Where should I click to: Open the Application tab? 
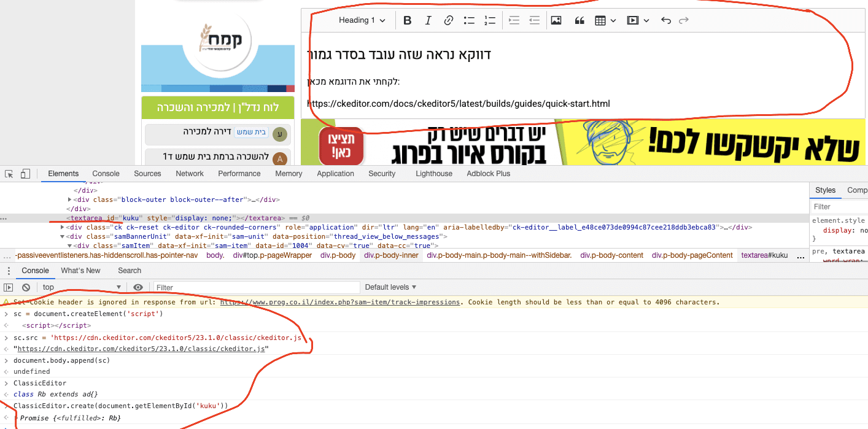[x=335, y=174]
